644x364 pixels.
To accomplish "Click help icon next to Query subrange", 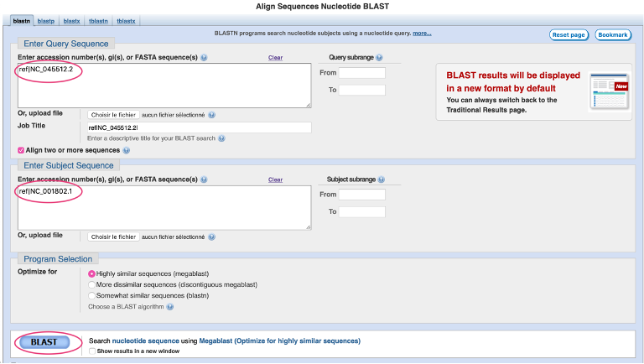I will click(x=379, y=58).
